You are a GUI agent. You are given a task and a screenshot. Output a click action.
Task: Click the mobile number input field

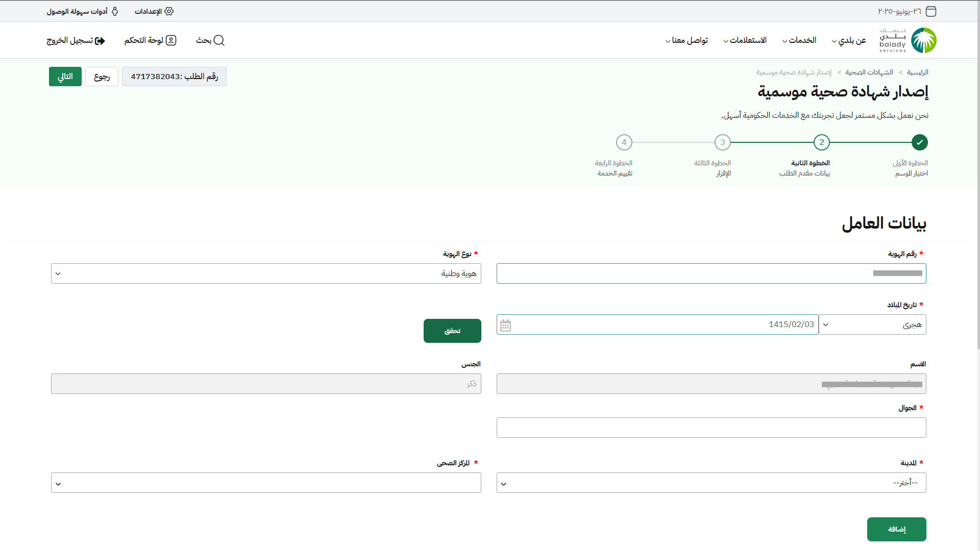711,428
